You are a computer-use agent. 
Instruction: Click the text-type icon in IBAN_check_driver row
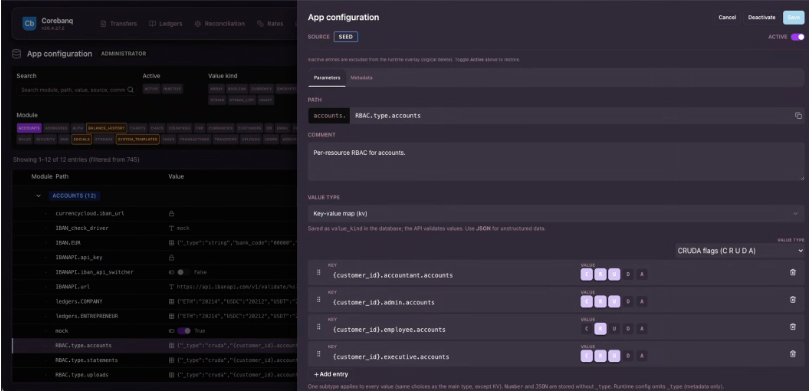[172, 228]
